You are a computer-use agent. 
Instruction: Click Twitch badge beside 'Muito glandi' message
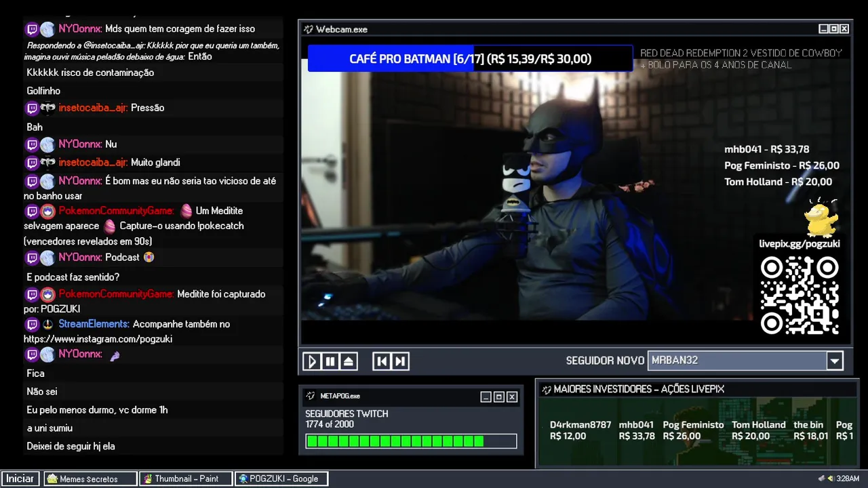pos(32,163)
